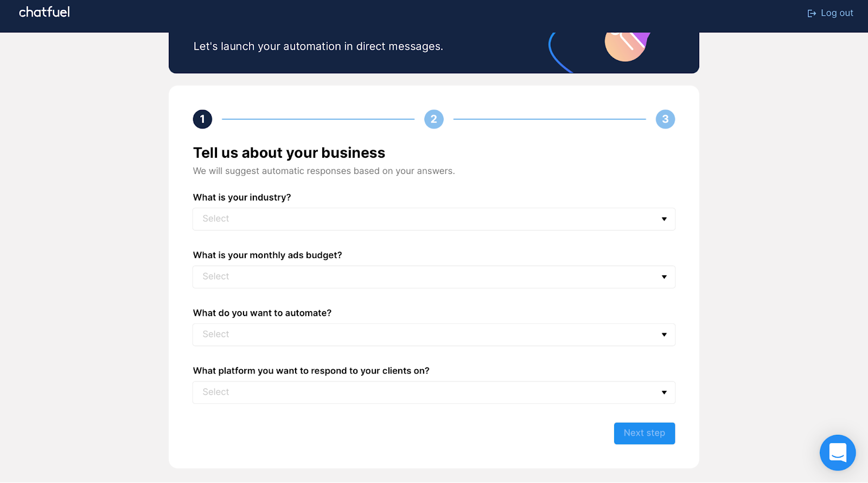
Task: Click the peach circle banner illustration
Action: [x=625, y=48]
